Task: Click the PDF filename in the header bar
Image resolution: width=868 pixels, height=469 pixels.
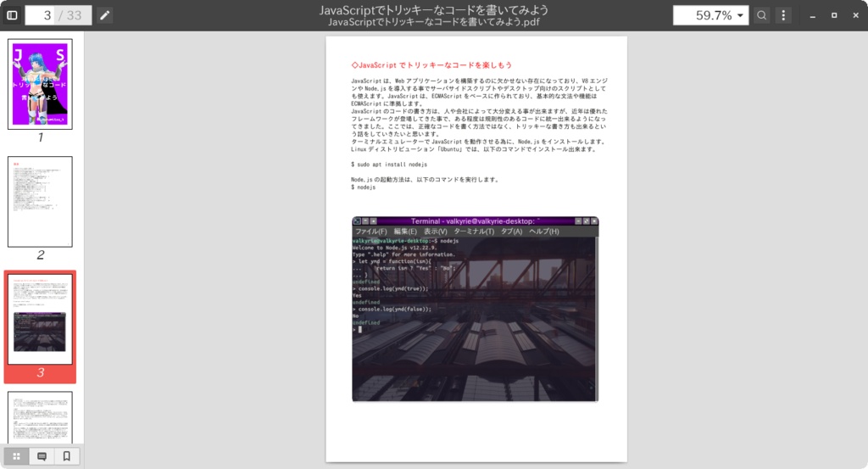Action: click(433, 22)
